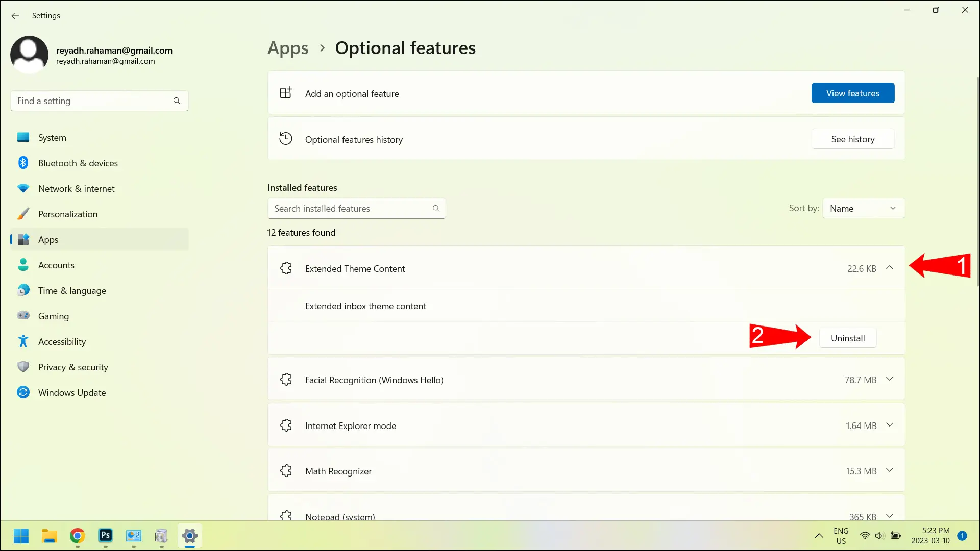Expand the Internet Explorer mode feature
The image size is (980, 551).
(890, 425)
